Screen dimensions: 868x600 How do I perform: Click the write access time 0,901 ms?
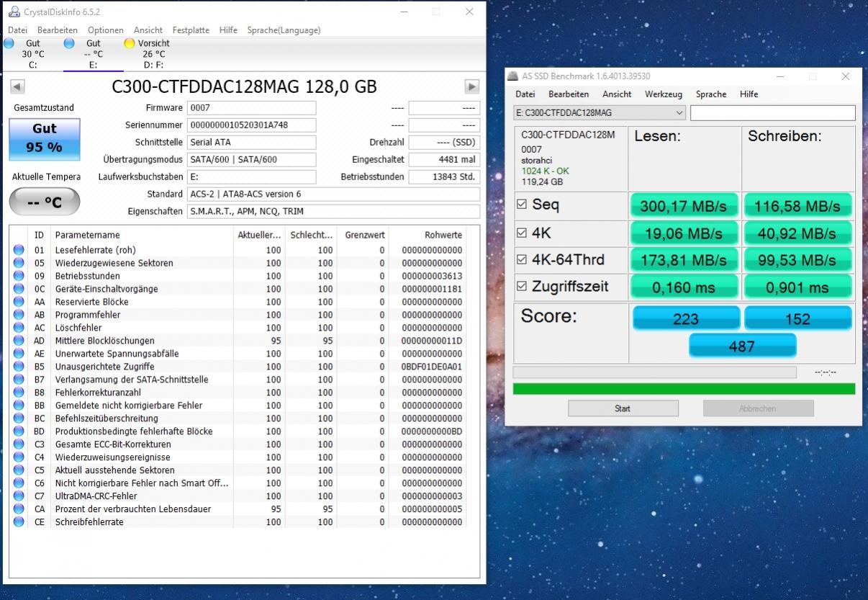click(x=797, y=287)
